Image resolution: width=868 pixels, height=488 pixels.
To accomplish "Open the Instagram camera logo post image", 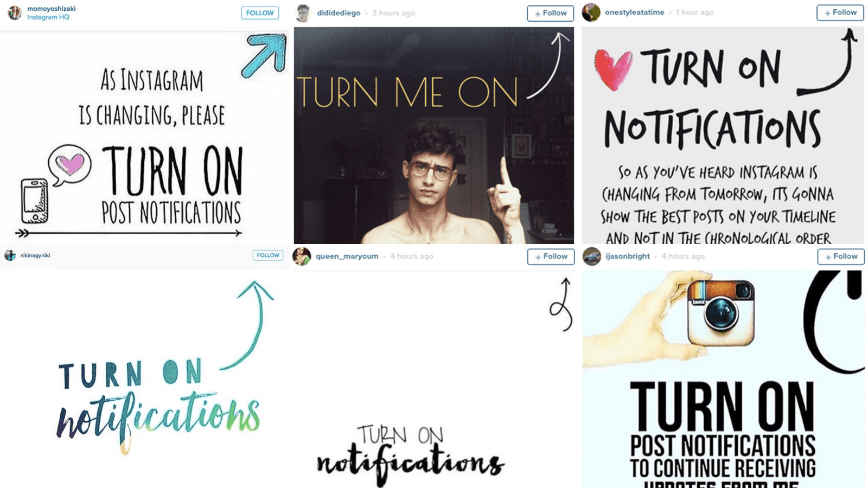I will [x=723, y=379].
